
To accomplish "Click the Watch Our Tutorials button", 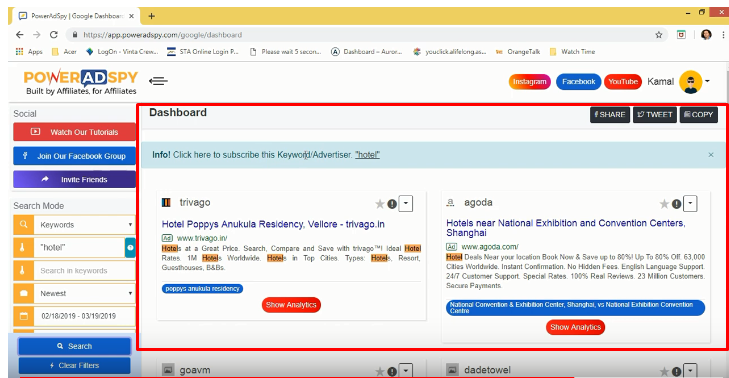I will [x=74, y=132].
